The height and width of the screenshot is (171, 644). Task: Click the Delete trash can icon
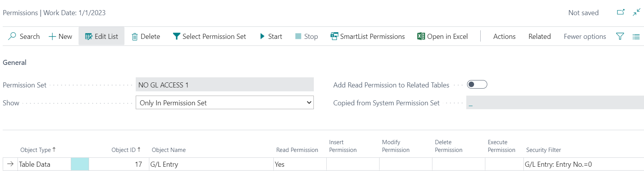point(135,37)
